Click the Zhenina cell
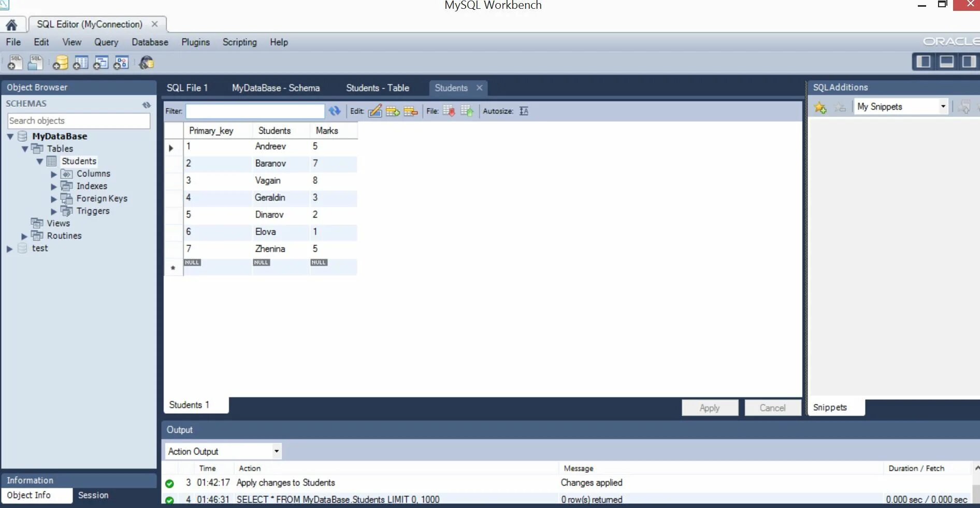Screen dimensions: 980x508 pos(281,249)
